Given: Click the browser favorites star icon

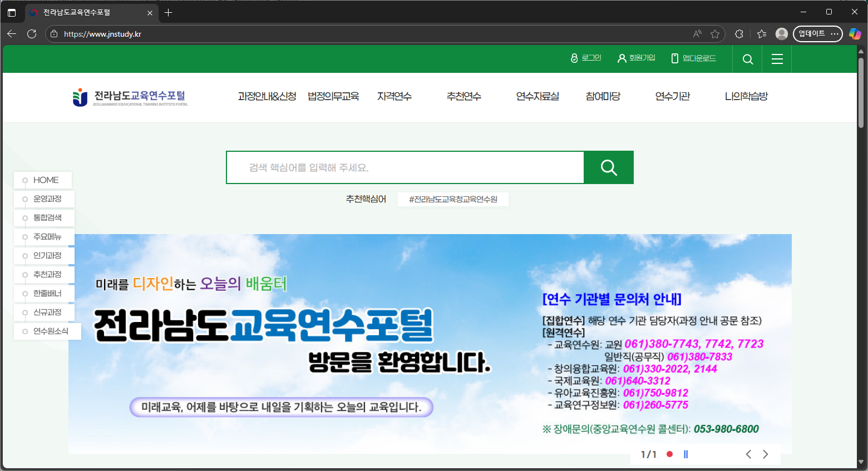Looking at the screenshot, I should pos(715,34).
